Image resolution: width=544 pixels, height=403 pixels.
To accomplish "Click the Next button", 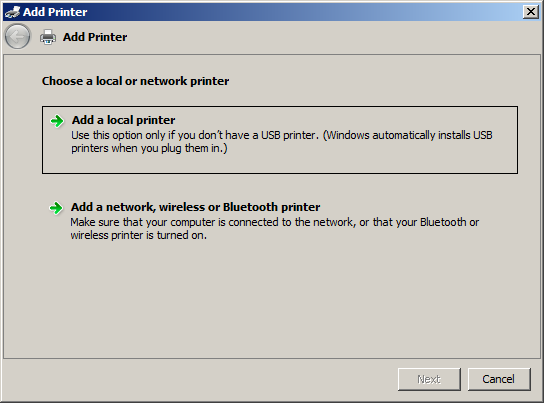I will tap(429, 379).
